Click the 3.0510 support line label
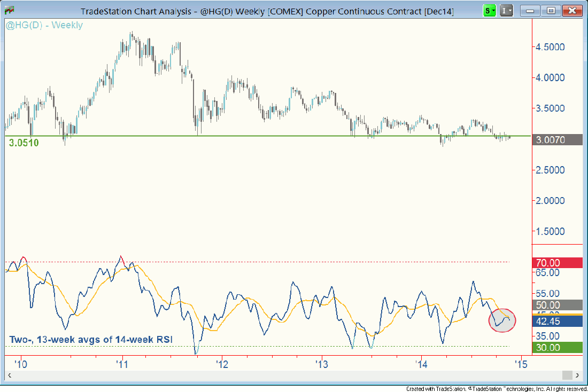Viewport: 588px width, 392px height. pyautogui.click(x=24, y=143)
